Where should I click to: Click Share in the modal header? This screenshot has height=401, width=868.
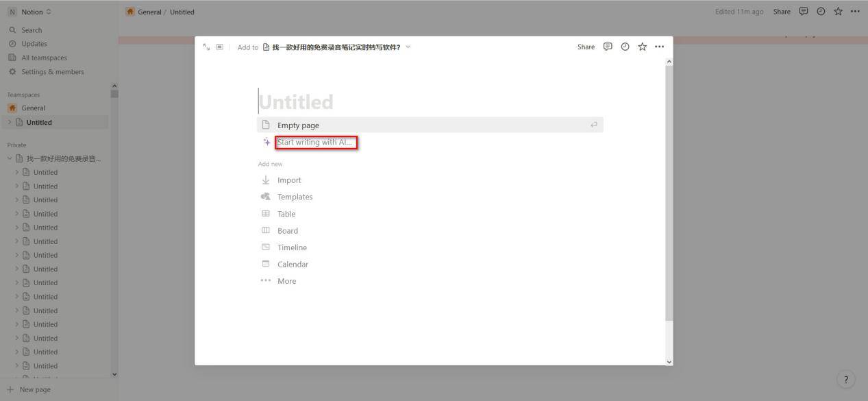point(586,47)
